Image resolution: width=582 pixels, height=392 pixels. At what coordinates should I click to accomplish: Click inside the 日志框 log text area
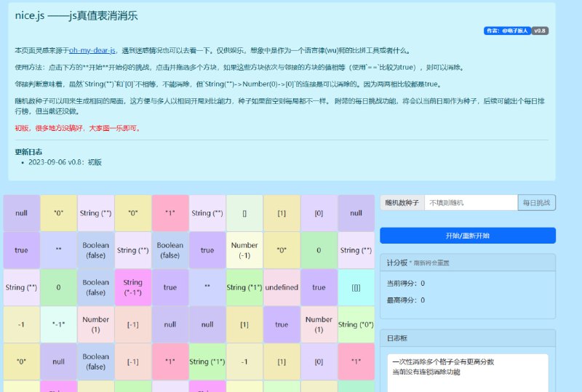pos(467,372)
